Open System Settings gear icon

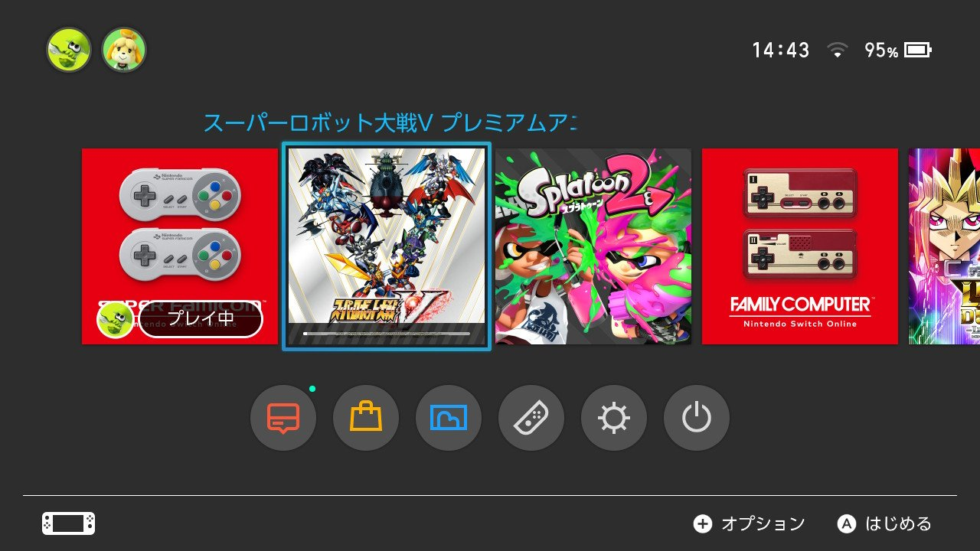[x=614, y=418]
